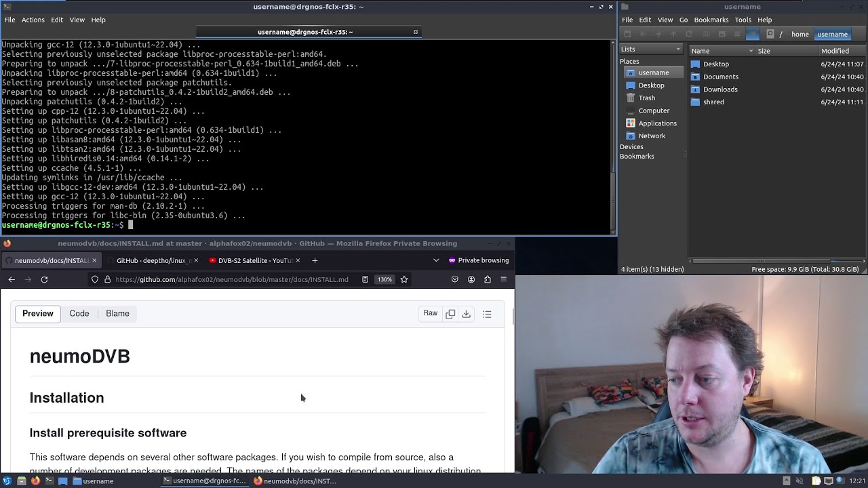
Task: Open Go menu in file manager
Action: (x=684, y=20)
